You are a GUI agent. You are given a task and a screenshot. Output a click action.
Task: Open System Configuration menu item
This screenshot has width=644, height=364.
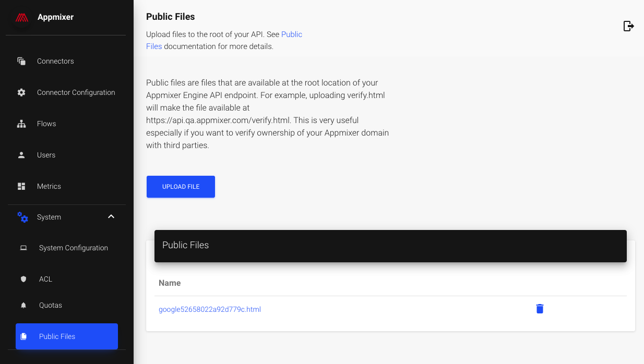[x=73, y=248]
